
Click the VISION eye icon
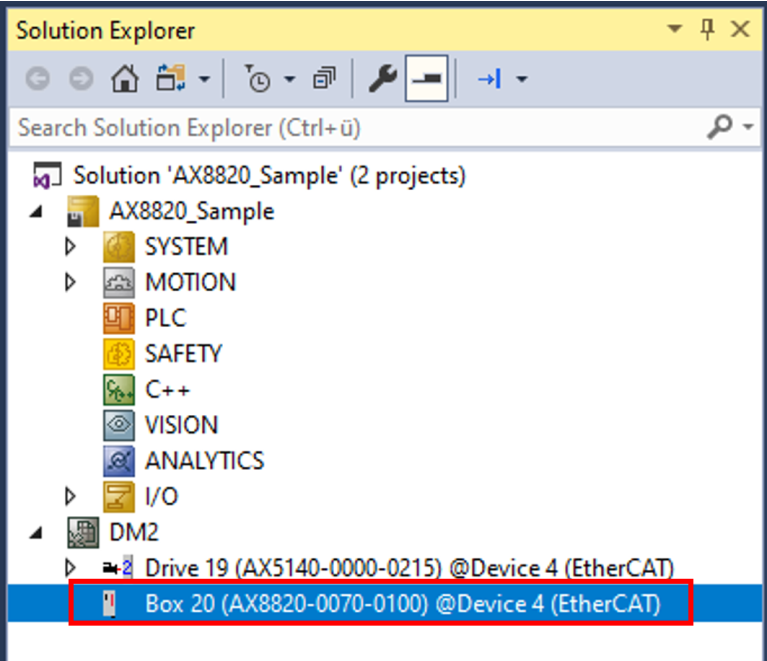click(119, 425)
